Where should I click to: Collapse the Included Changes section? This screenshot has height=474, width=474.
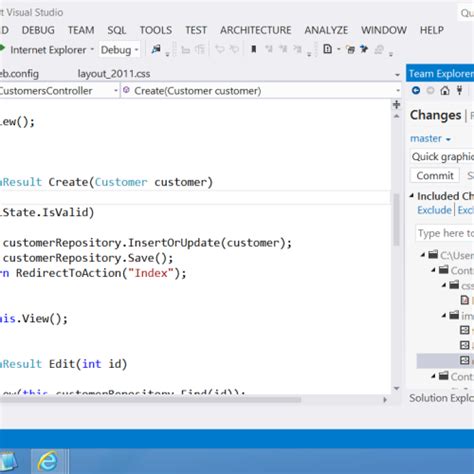tap(412, 196)
